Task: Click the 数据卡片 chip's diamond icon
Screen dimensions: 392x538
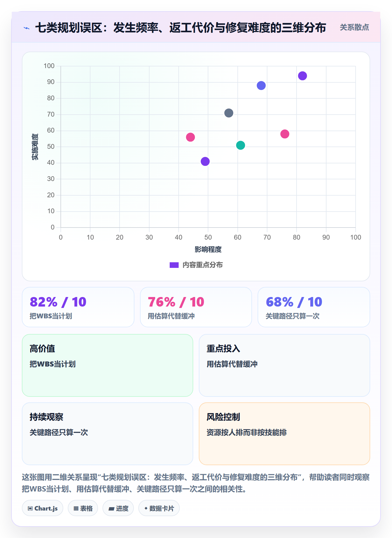Action: point(146,508)
